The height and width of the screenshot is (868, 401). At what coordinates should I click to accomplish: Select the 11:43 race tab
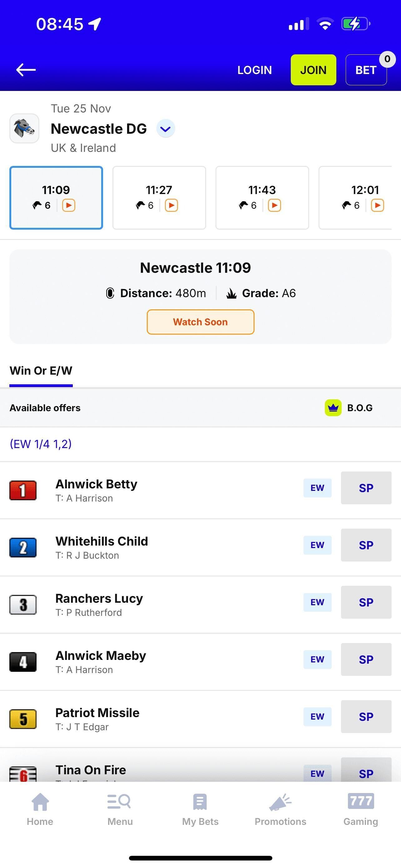[262, 197]
